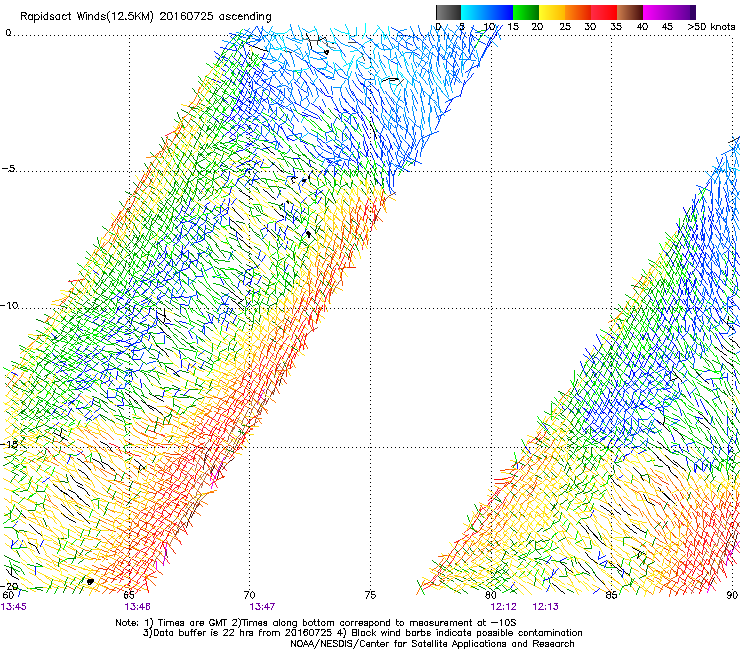740x650 pixels.
Task: Click the 'NOAA/NESDIS/Center for Satellite Applications and Research' credit
Action: [432, 644]
